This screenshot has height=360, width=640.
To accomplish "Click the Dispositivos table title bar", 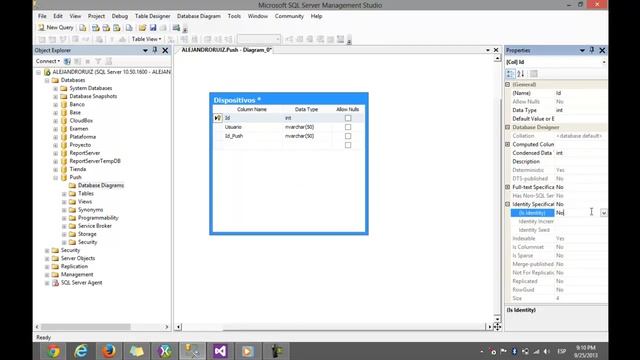I will tap(289, 100).
